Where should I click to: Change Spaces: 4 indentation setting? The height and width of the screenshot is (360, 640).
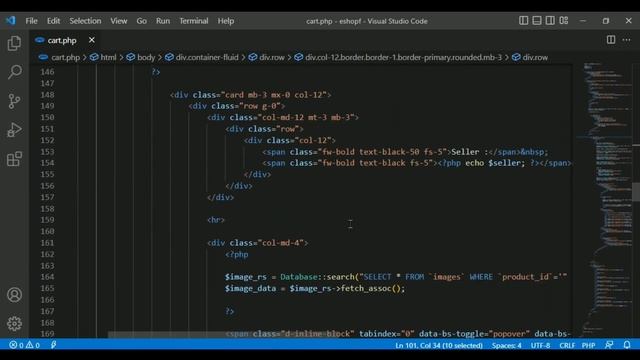[x=507, y=346]
